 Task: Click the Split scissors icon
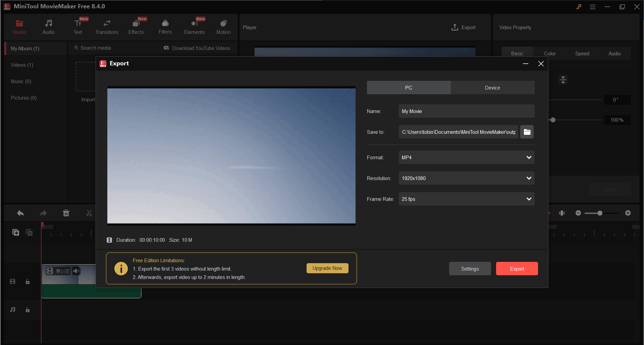89,213
